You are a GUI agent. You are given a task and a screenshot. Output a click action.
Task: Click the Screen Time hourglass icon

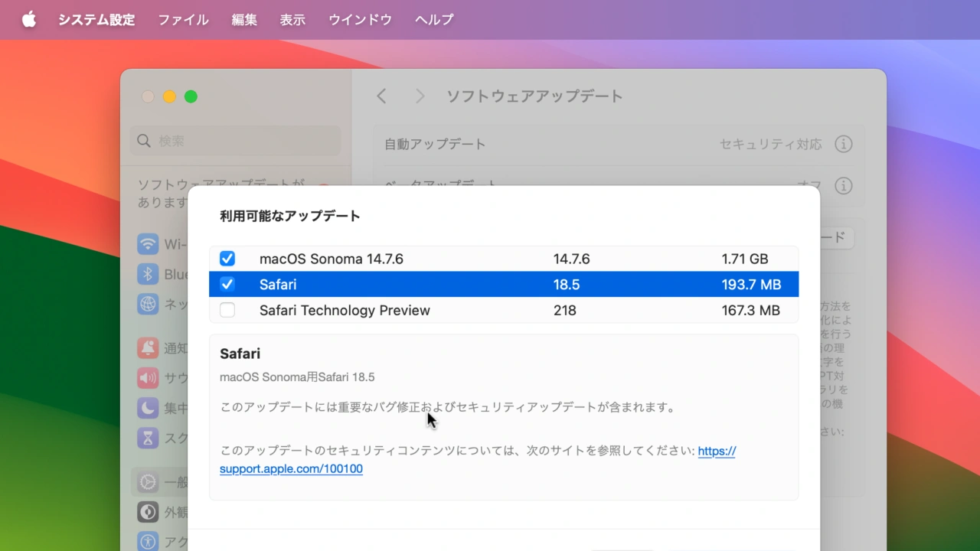click(x=148, y=438)
